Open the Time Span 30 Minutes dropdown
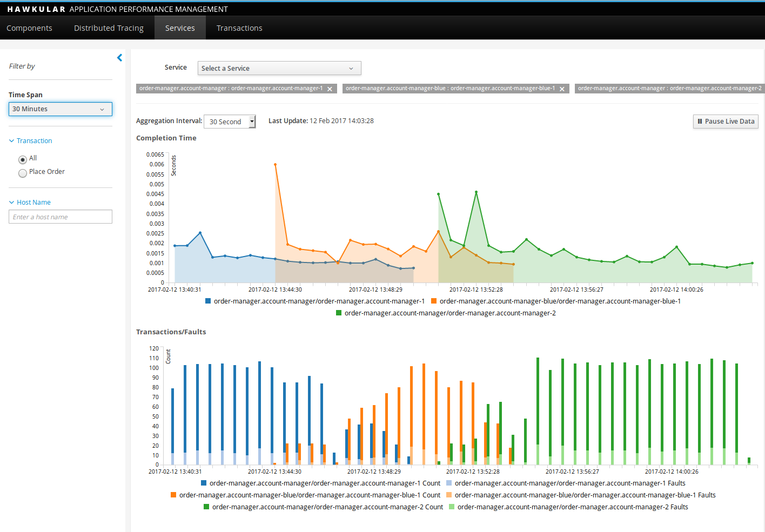 click(x=61, y=109)
